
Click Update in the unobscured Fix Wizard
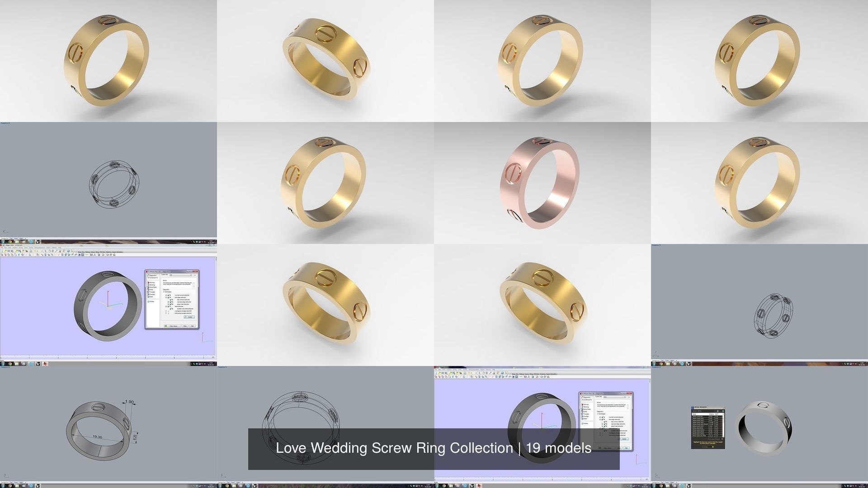click(x=189, y=317)
